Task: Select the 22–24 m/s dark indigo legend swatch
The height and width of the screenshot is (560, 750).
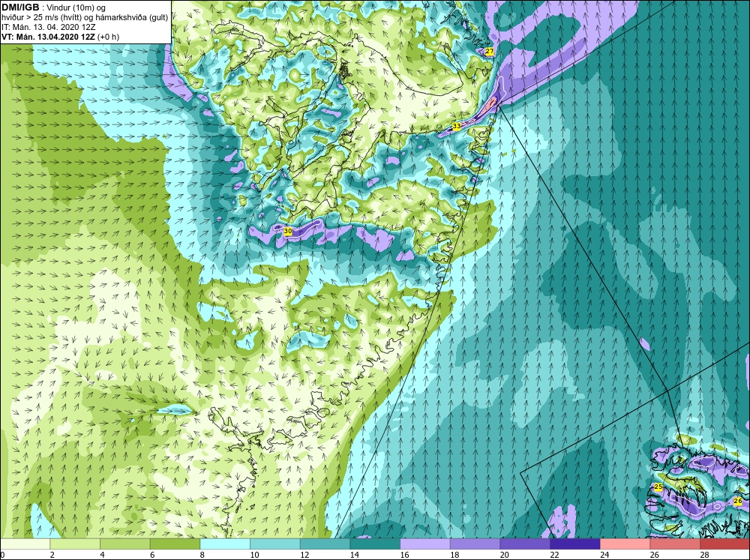Action: tap(575, 544)
